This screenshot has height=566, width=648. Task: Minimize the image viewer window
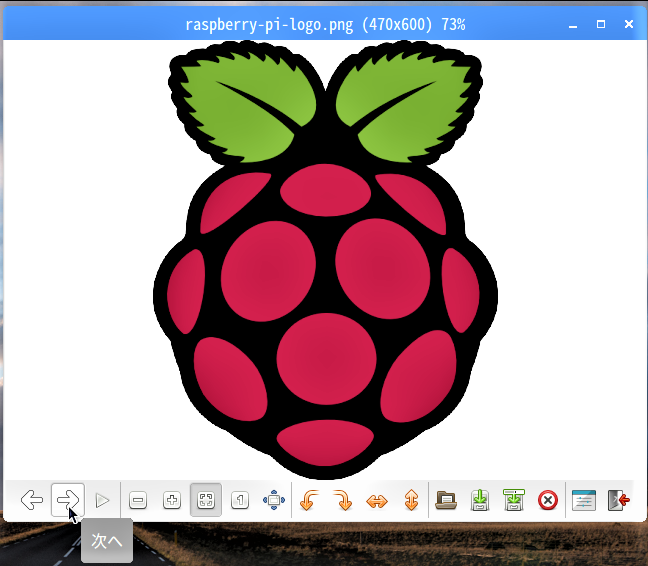click(573, 26)
